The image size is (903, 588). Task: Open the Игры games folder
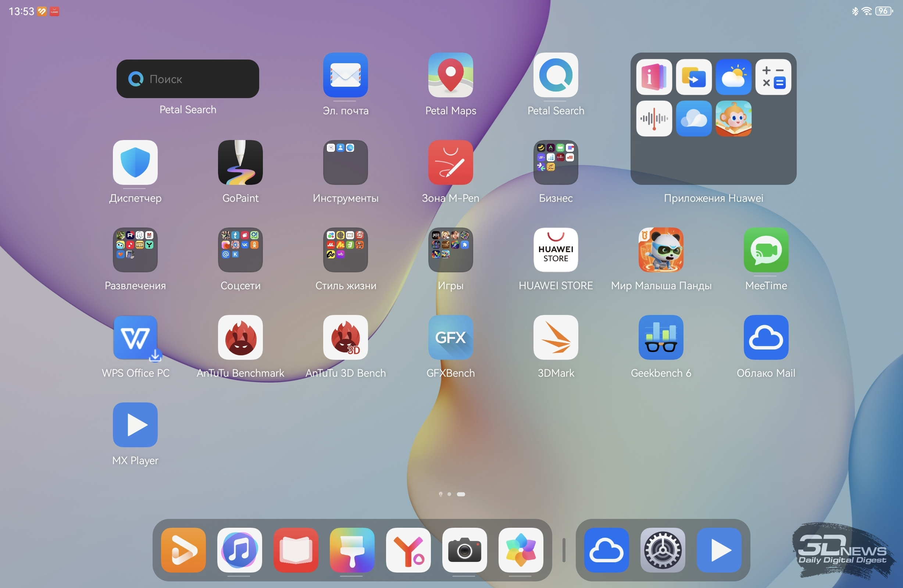click(x=450, y=250)
